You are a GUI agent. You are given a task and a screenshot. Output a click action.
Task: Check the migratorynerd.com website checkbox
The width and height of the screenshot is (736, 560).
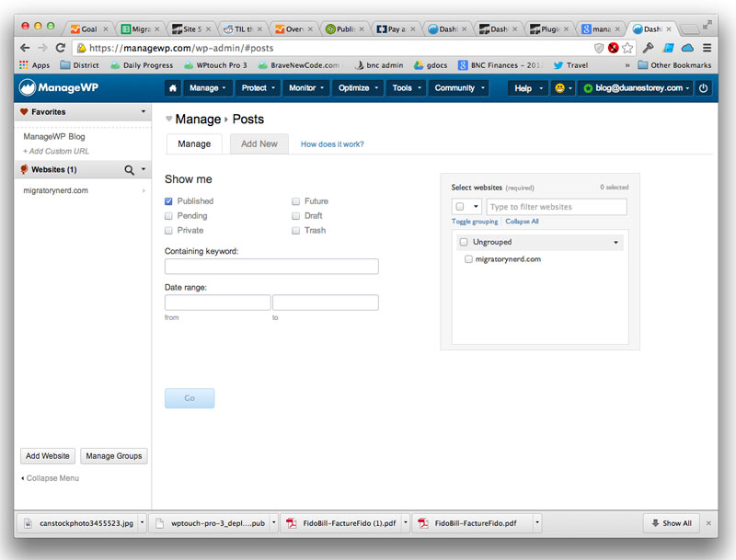[x=469, y=259]
